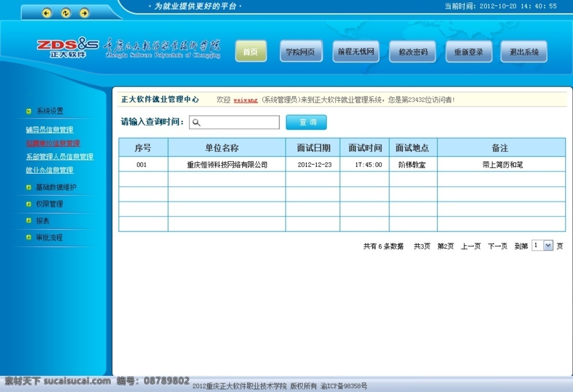Click the 阶梯教室 location cell
Viewport: 573px width, 392px height.
tap(412, 165)
